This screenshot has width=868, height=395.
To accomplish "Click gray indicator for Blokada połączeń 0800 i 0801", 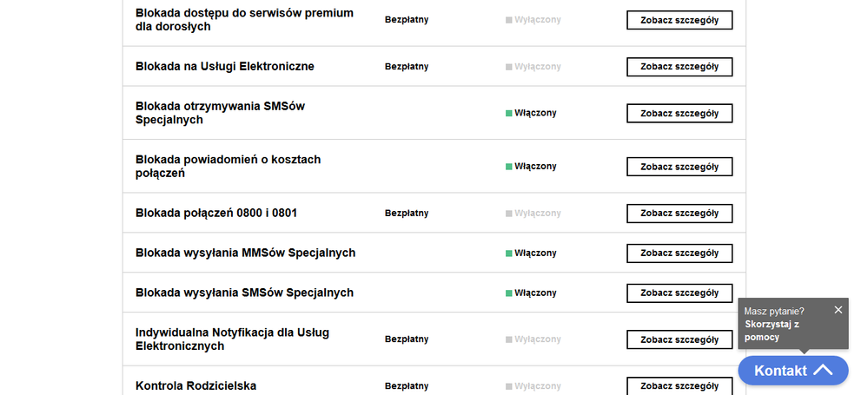I will (509, 214).
